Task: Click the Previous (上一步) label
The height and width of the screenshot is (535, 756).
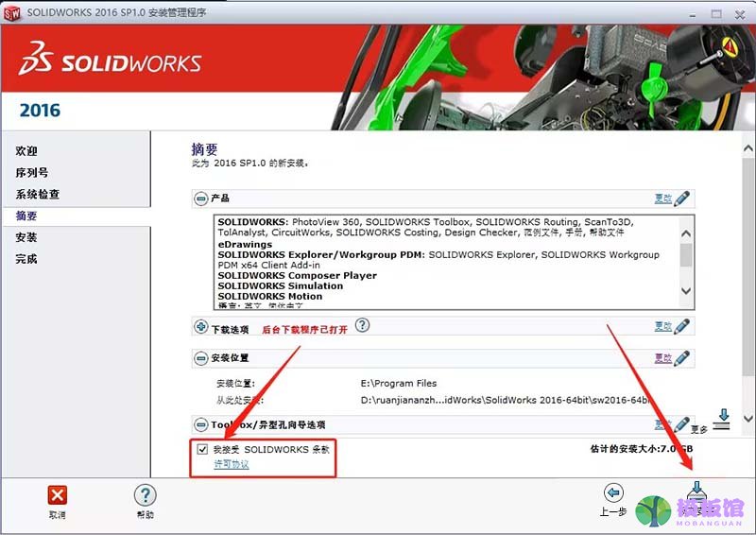Action: coord(612,512)
